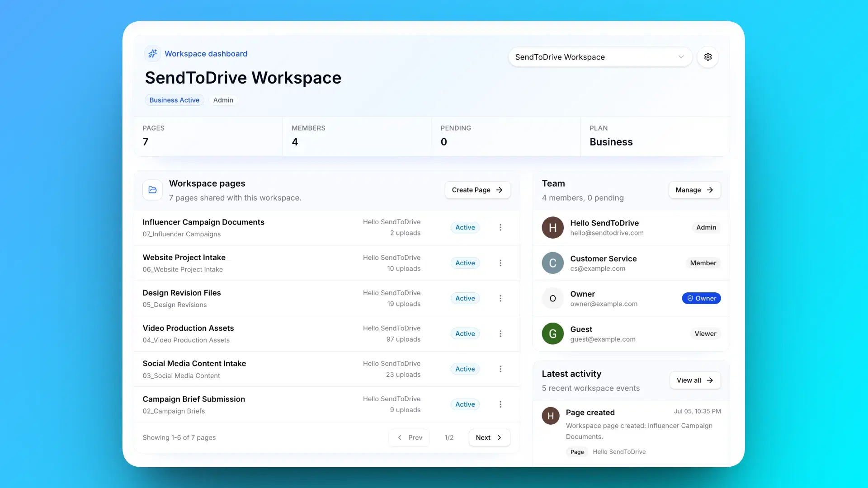This screenshot has width=868, height=488.
Task: Click Active status of Campaign Brief Submission
Action: click(x=465, y=404)
